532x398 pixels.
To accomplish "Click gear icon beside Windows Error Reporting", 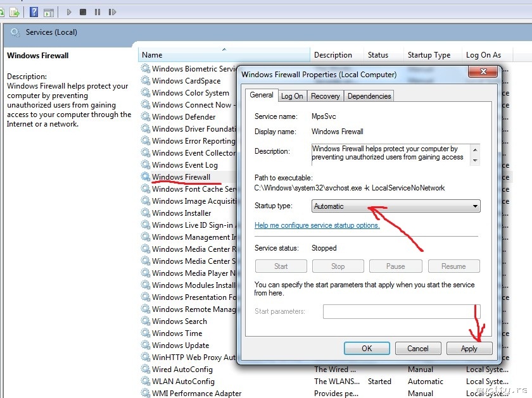I will coord(146,140).
